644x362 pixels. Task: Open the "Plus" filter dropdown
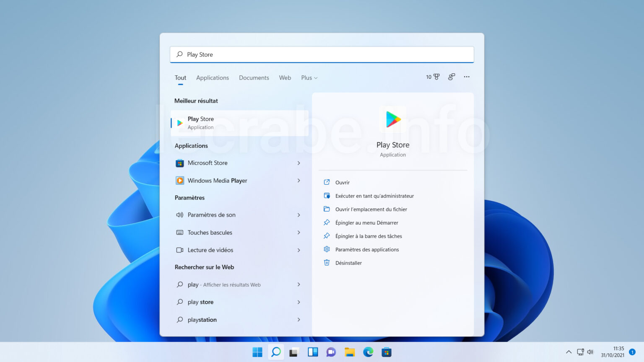[x=309, y=78]
